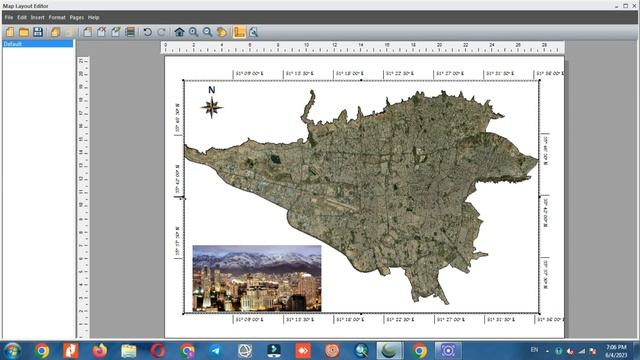Click the vertical ruler left of the page
The height and width of the screenshot is (360, 640).
(x=83, y=198)
